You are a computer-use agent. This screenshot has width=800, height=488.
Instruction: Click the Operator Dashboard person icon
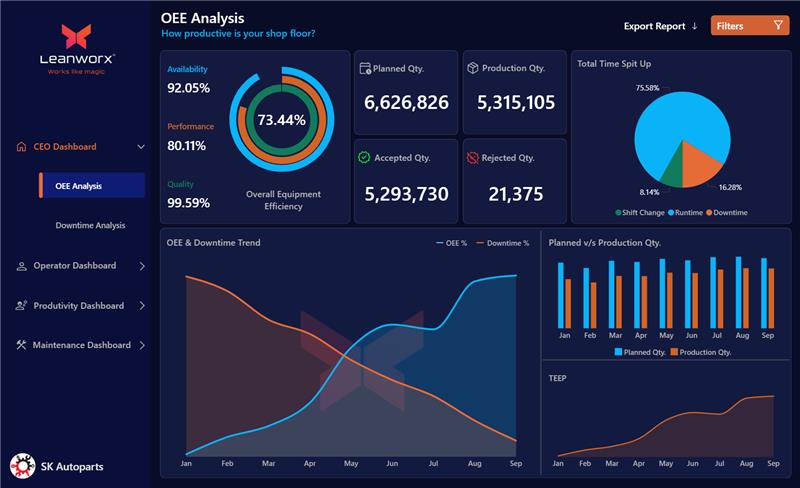coord(22,266)
